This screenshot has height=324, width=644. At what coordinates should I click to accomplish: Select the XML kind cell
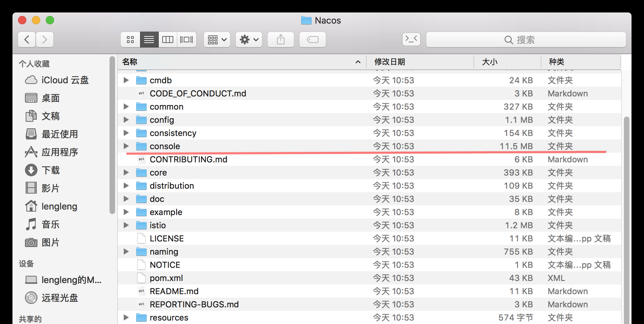[x=556, y=278]
